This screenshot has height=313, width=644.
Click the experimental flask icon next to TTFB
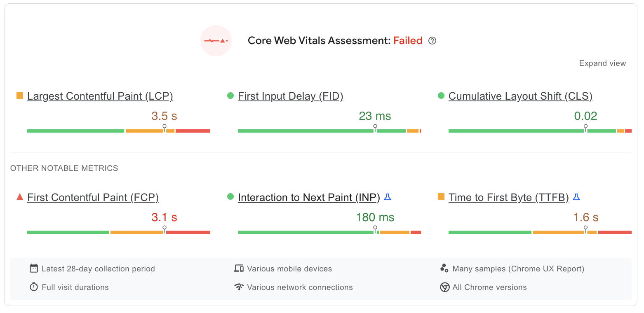pyautogui.click(x=576, y=197)
